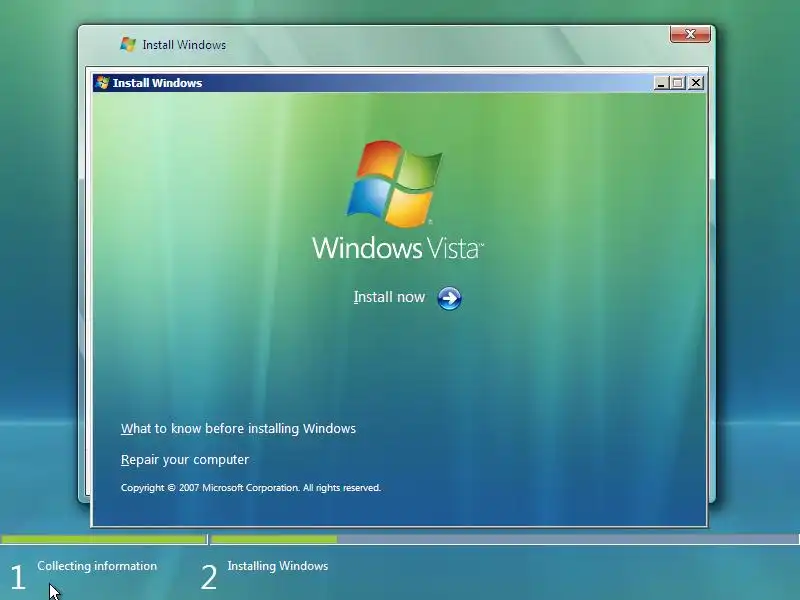The width and height of the screenshot is (800, 600).
Task: Click Windows flag icon in outer title bar
Action: [128, 44]
